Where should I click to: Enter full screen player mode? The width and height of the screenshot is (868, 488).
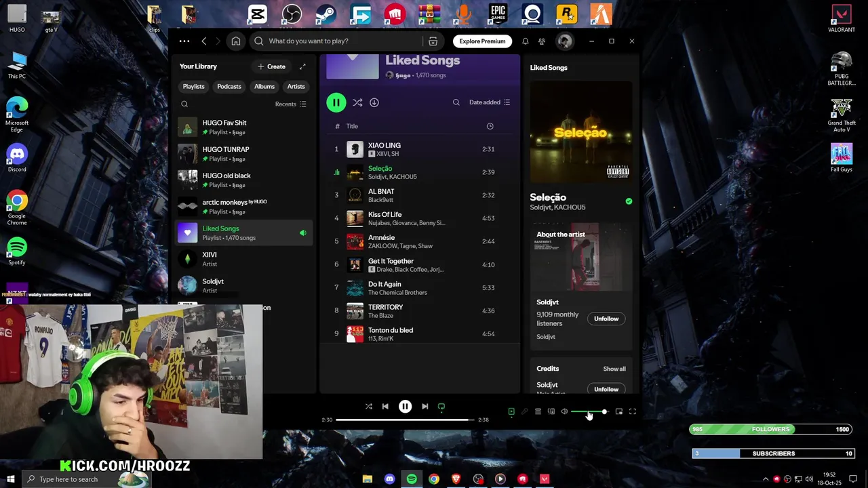click(633, 411)
